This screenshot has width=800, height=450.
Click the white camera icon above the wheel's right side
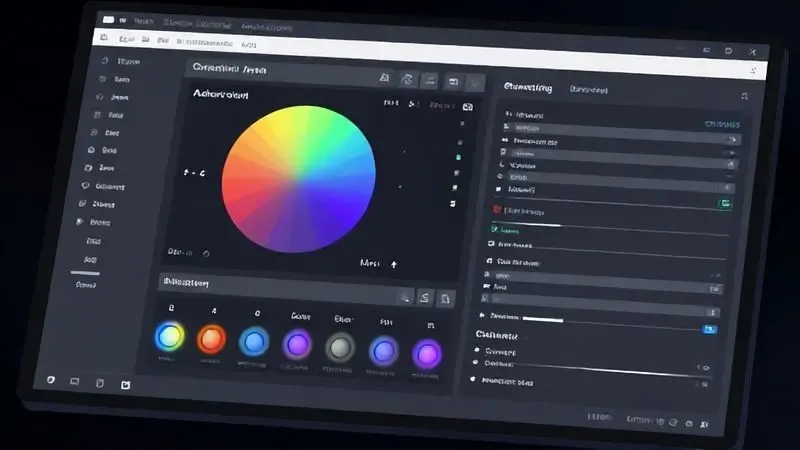467,107
